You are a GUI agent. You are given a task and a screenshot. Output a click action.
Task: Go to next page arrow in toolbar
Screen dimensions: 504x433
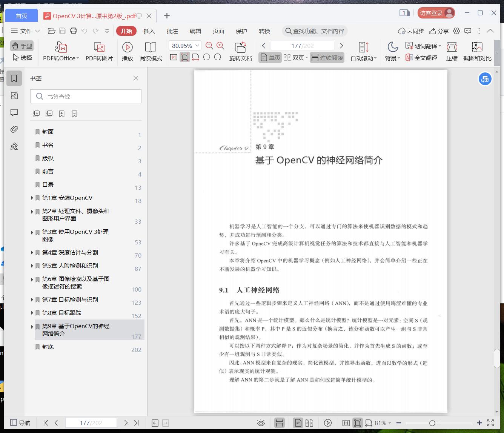pos(341,46)
